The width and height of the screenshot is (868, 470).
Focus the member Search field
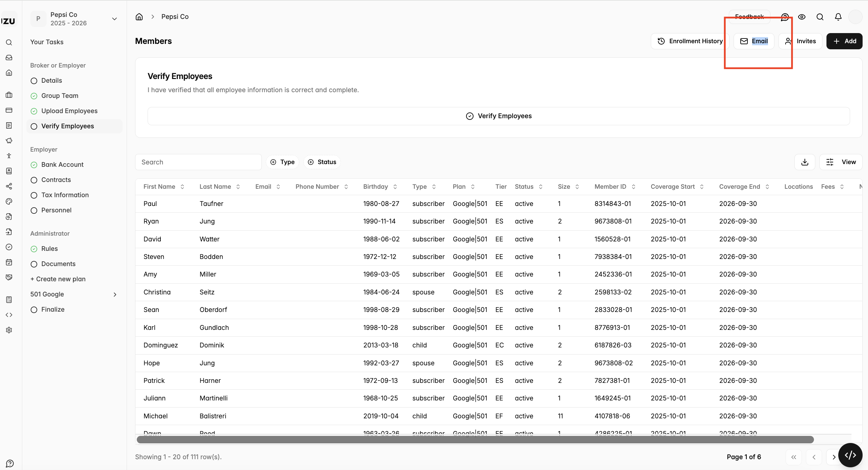(x=198, y=162)
